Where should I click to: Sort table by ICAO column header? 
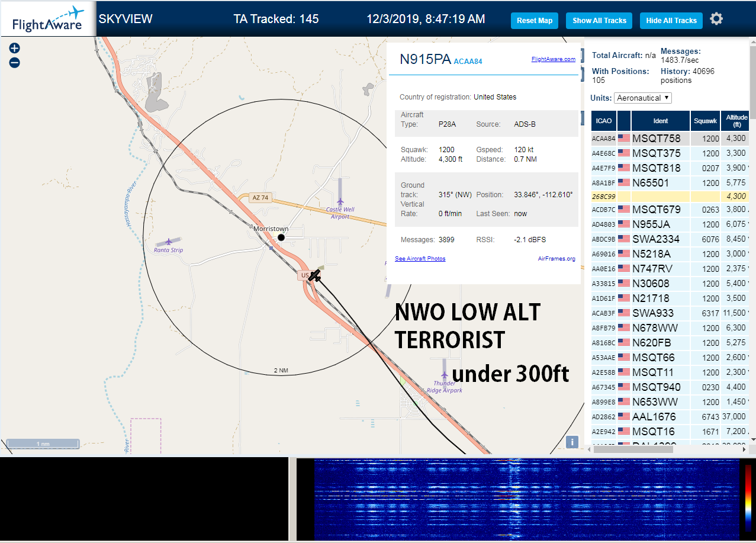[604, 121]
